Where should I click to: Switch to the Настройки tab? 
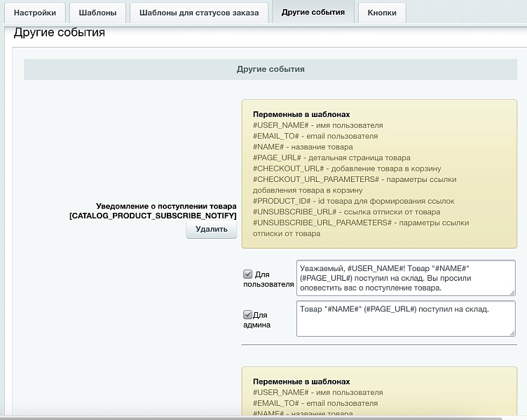click(35, 13)
